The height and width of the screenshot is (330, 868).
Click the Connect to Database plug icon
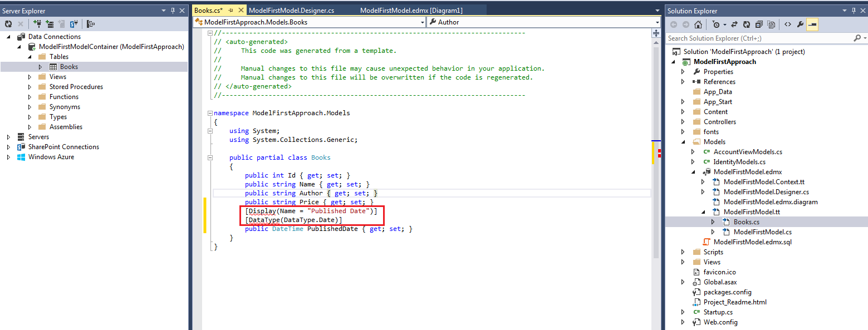(37, 24)
